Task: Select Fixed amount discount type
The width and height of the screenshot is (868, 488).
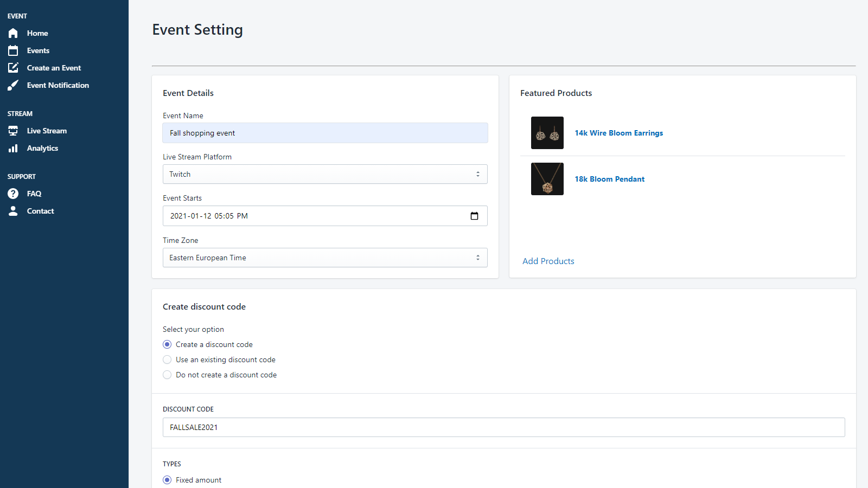Action: [x=167, y=480]
